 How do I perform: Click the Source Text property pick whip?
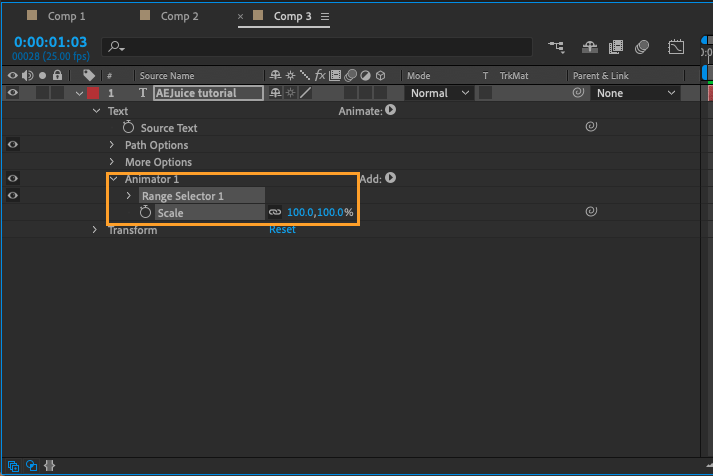point(591,126)
